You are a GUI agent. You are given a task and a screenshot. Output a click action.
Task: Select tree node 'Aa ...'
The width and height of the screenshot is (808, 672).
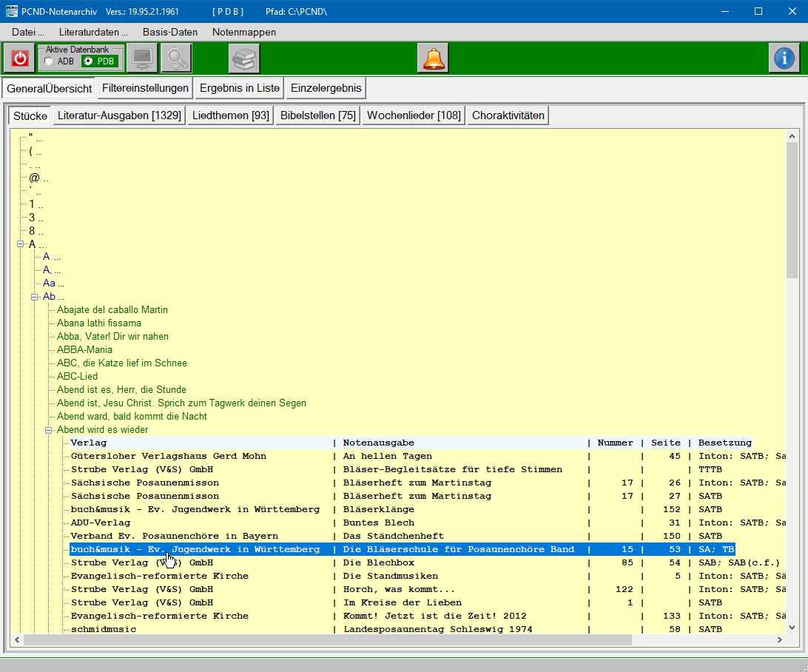click(53, 283)
